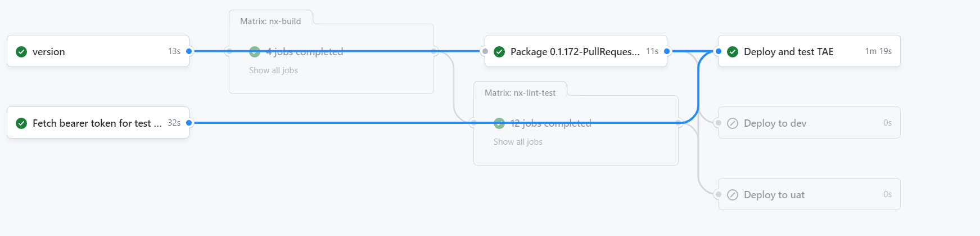
Task: Open the version job card
Action: [x=98, y=51]
